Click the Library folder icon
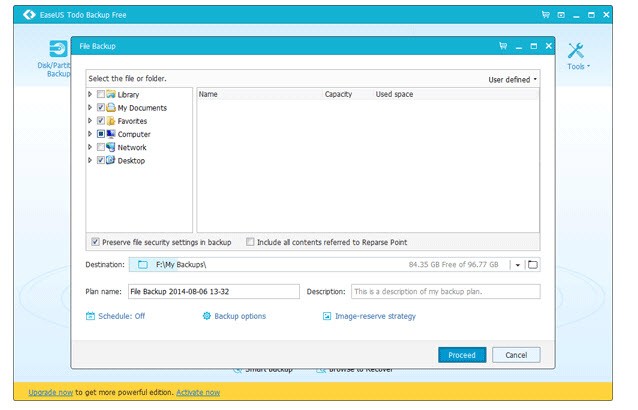The width and height of the screenshot is (638, 410). 111,94
